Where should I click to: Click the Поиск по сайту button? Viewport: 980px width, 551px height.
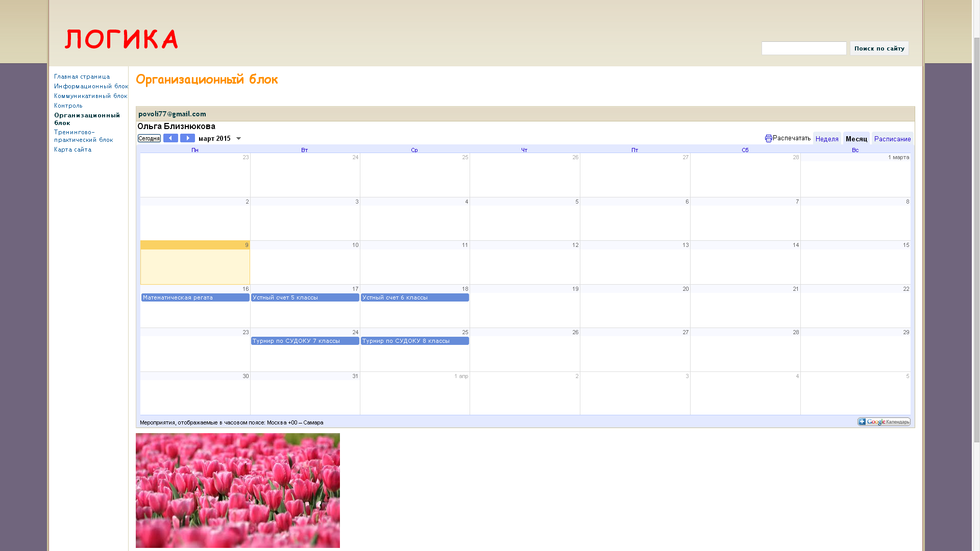[879, 48]
